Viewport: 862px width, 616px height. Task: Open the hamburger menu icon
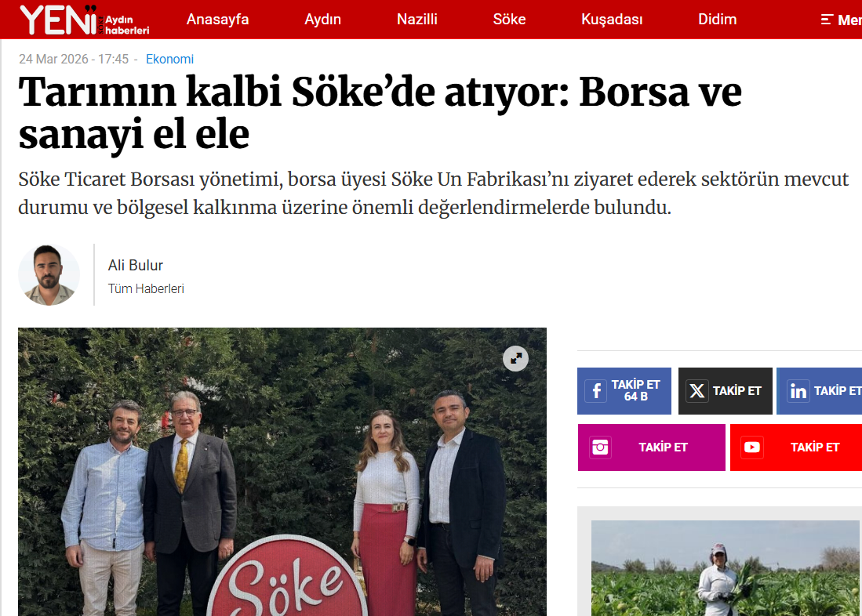click(x=827, y=20)
